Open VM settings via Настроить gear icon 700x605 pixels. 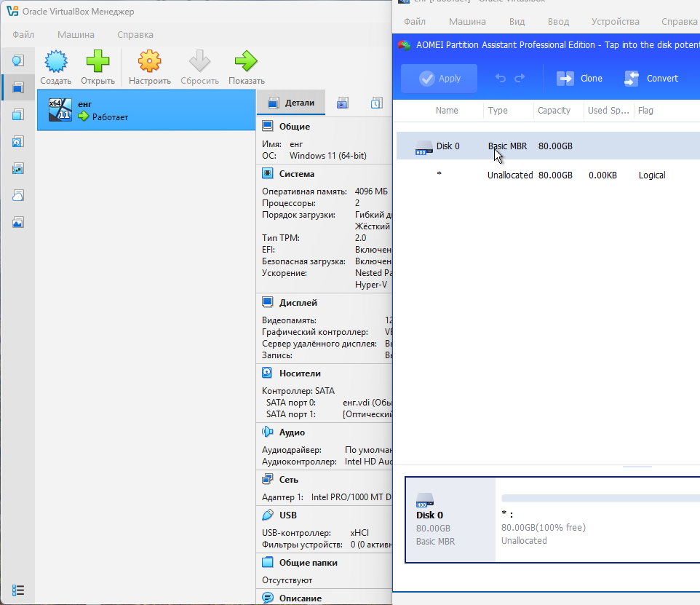(149, 61)
